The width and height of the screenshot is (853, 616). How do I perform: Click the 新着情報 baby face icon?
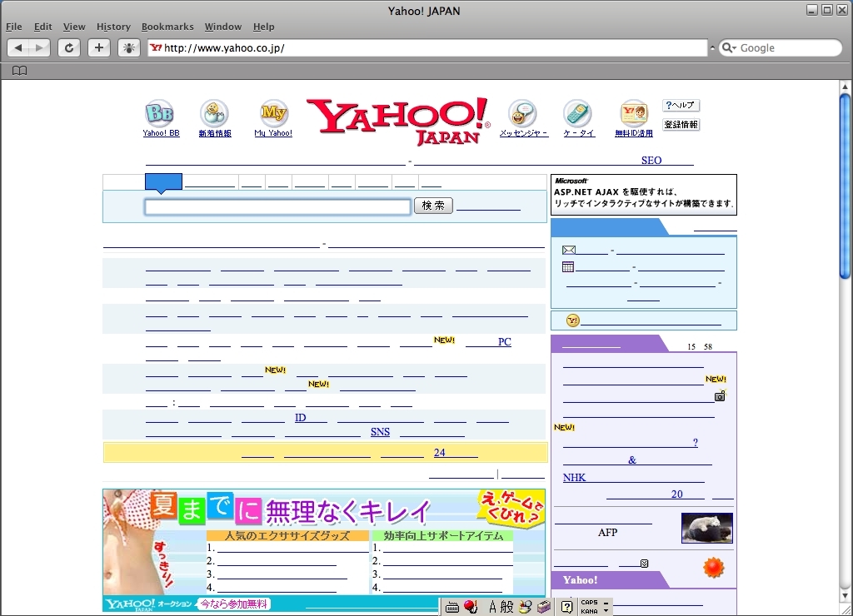tap(214, 113)
